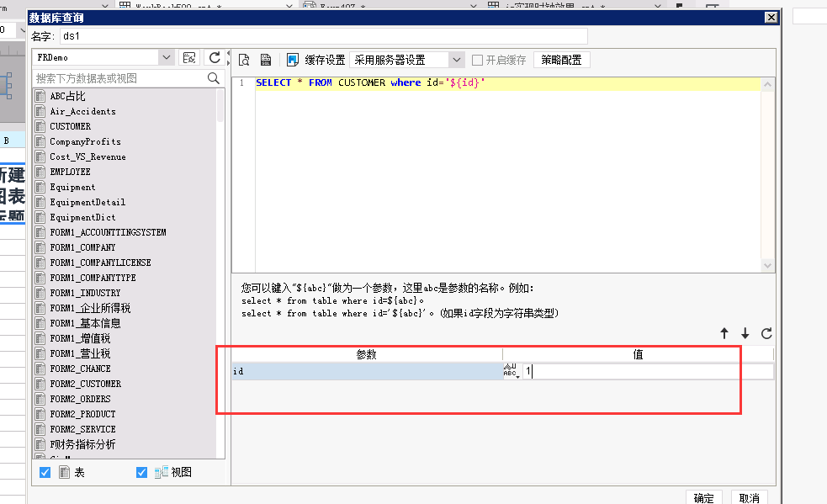Select FORM1_COMPANYTYPE in the table list
Image resolution: width=827 pixels, height=504 pixels.
[93, 278]
